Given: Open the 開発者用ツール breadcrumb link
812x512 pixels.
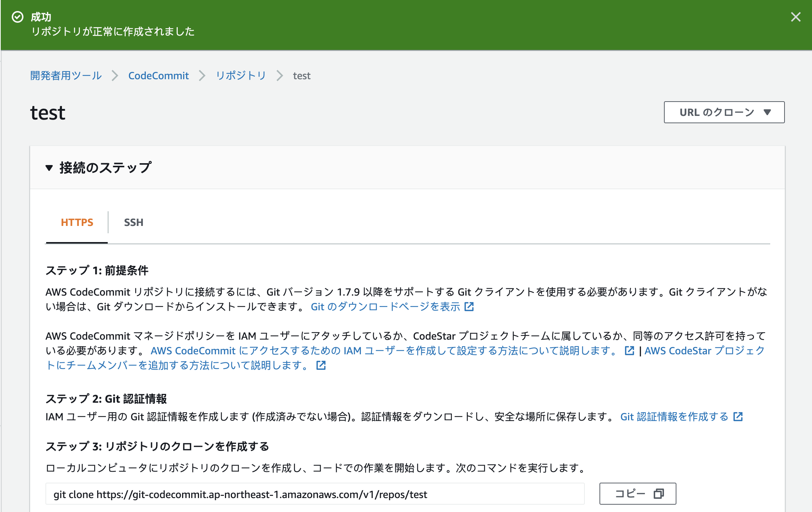Looking at the screenshot, I should pos(66,76).
